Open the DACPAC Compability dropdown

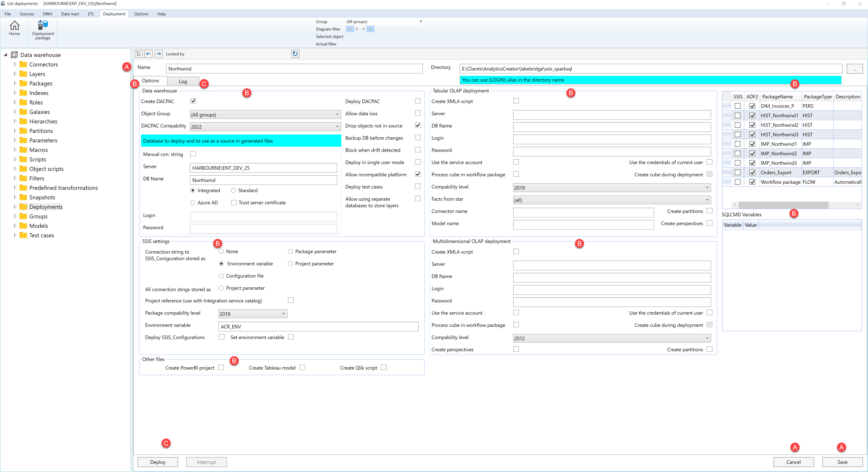(265, 127)
